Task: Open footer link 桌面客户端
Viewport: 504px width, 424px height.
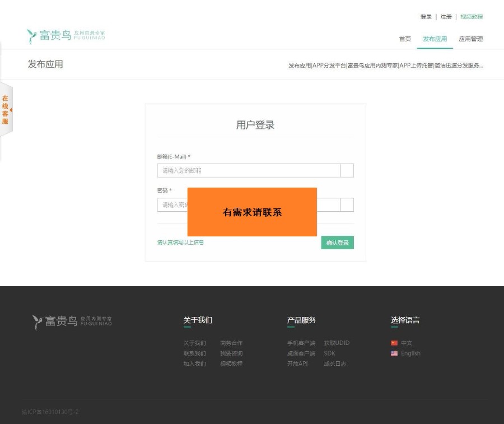Action: 301,353
